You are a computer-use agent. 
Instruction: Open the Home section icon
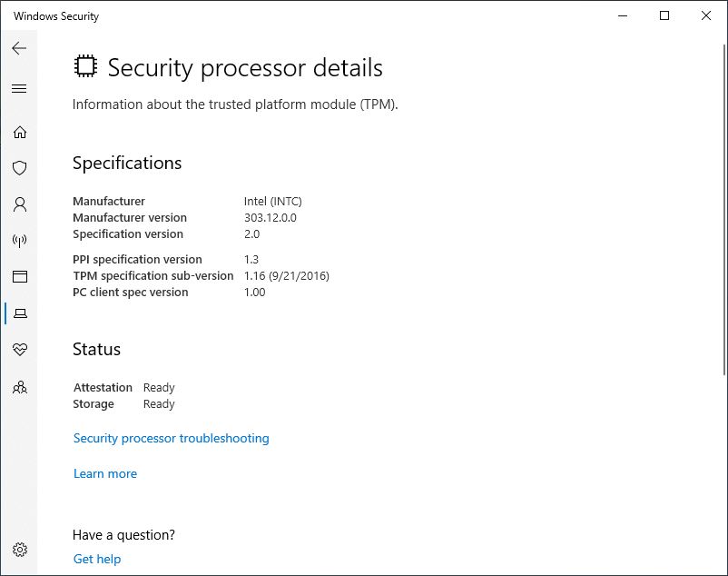19,133
